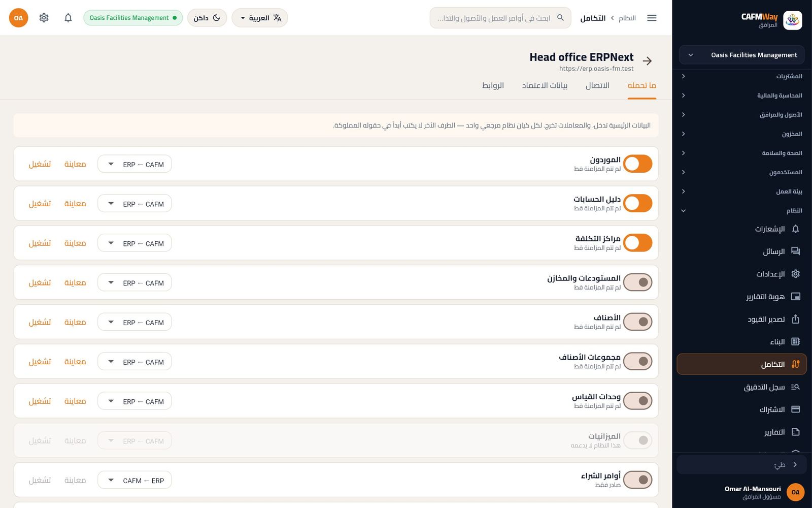Collapse the النظام sidebar section
812x508 pixels.
coord(741,211)
